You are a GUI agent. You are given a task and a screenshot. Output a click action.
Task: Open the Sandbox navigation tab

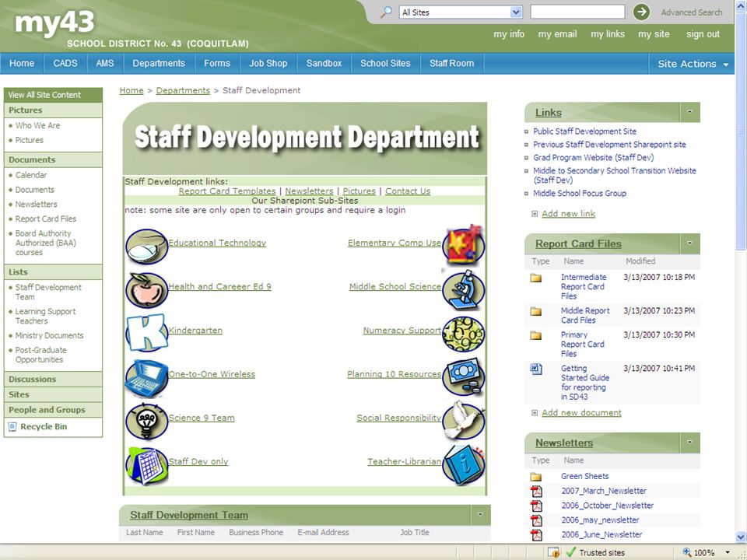click(x=324, y=63)
